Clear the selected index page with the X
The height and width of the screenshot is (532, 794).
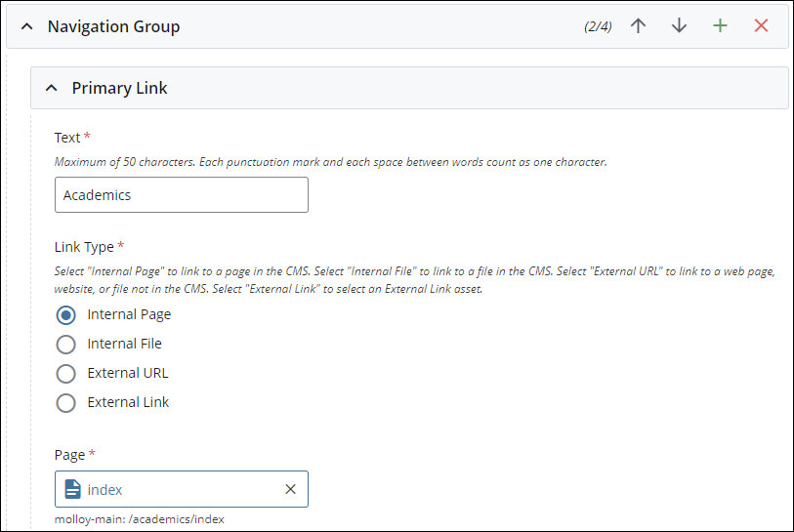click(290, 489)
